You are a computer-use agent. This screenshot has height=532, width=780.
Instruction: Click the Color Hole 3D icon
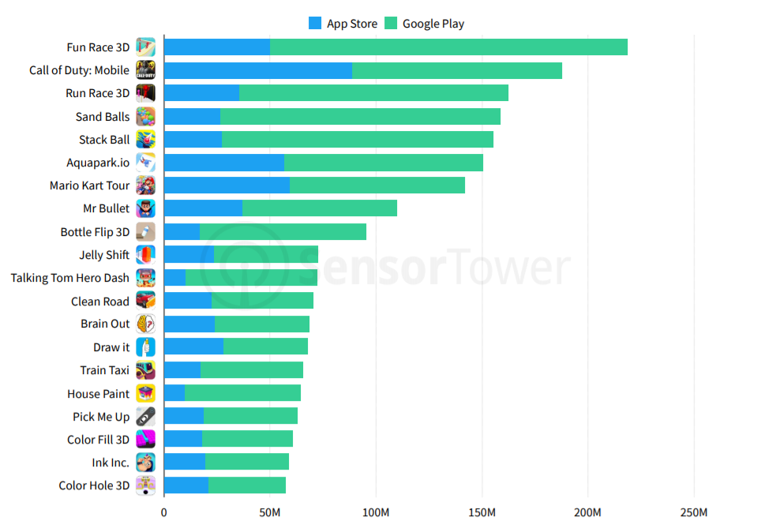tap(146, 485)
